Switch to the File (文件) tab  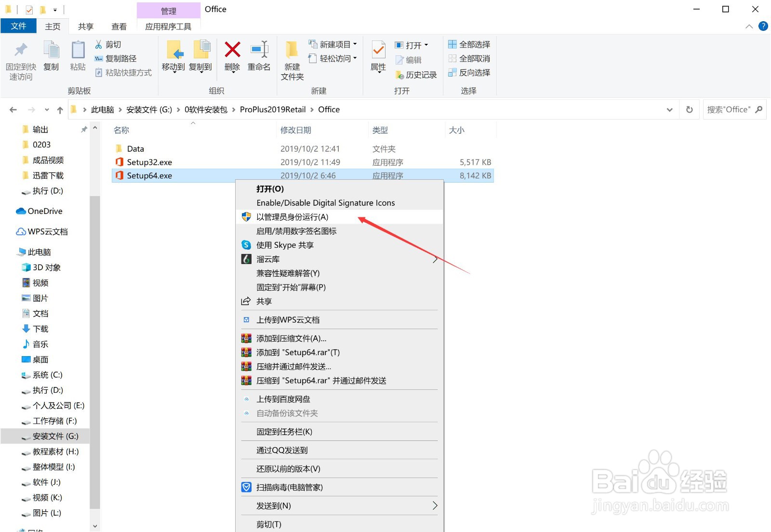tap(18, 26)
